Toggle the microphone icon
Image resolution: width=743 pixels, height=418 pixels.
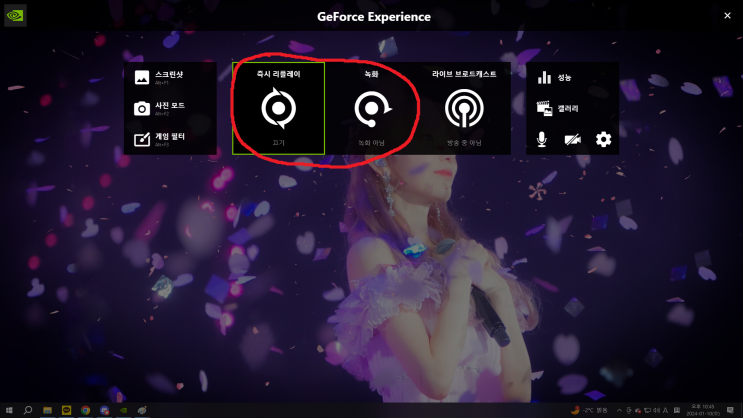point(542,139)
